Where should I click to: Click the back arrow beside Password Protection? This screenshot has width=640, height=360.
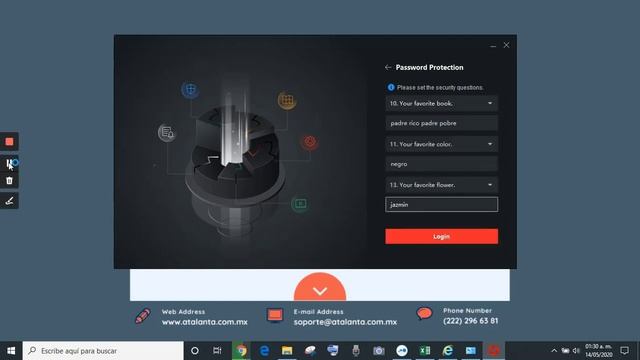point(388,67)
